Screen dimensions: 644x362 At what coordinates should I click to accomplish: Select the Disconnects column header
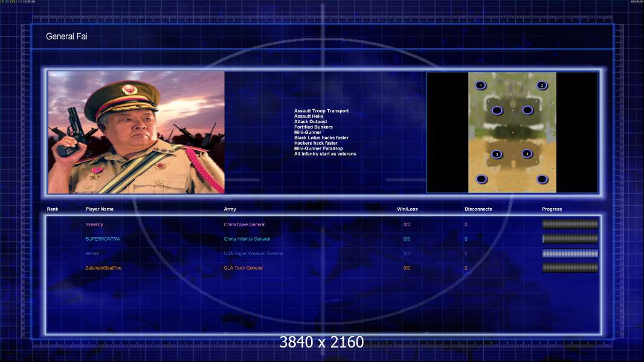tap(478, 209)
